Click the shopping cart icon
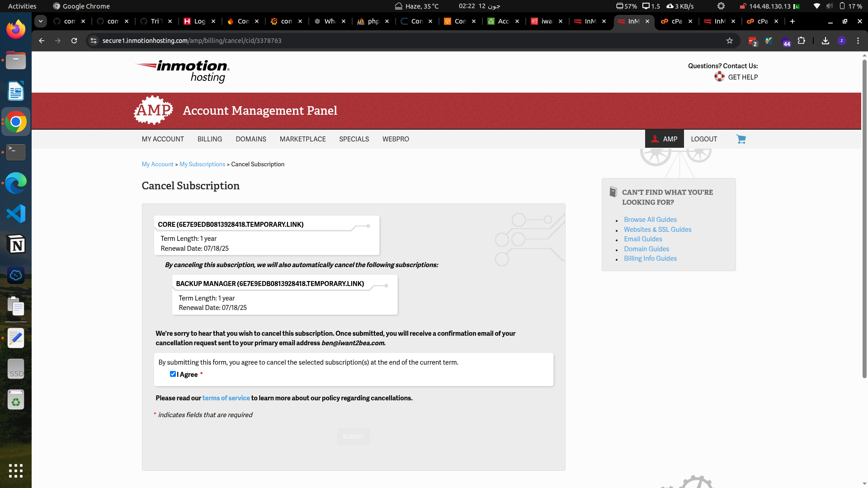 point(741,139)
